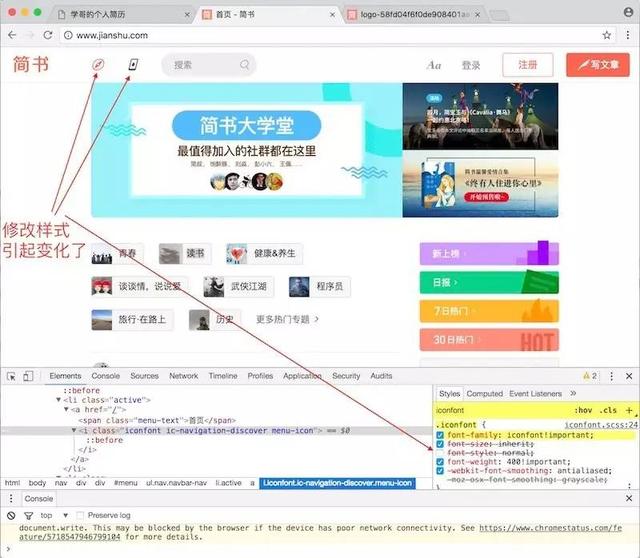The width and height of the screenshot is (640, 558).
Task: Toggle the font-weight 400 checkbox
Action: (x=440, y=462)
